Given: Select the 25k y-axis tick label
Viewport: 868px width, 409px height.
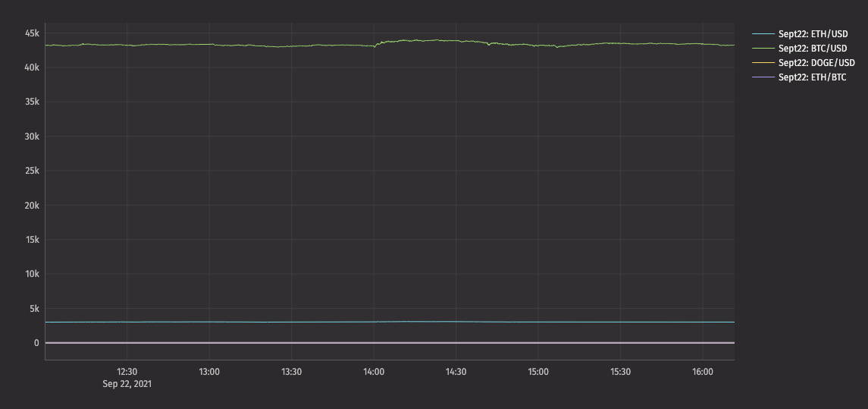Looking at the screenshot, I should (32, 171).
